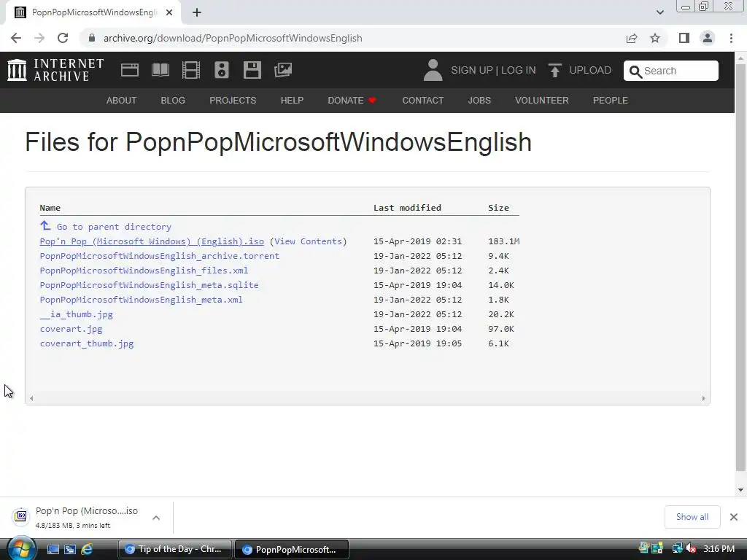The height and width of the screenshot is (560, 747).
Task: Open PopnPopMicrosoftWindowsEnglish_archive.torrent
Action: tap(160, 256)
